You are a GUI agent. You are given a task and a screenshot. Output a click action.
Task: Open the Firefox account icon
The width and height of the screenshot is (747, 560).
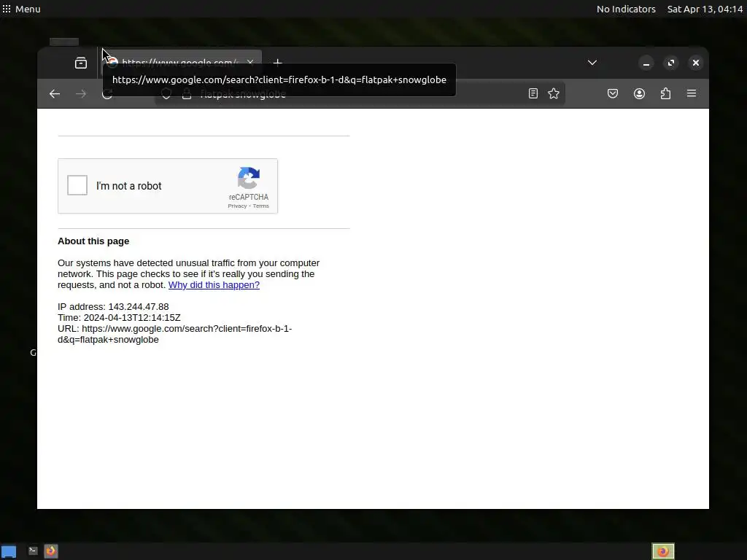pyautogui.click(x=639, y=93)
